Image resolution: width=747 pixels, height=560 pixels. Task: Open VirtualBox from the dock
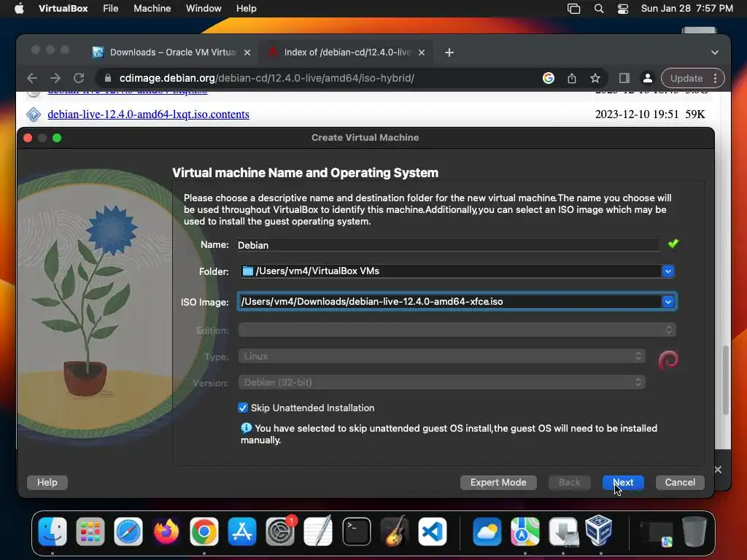[x=599, y=530]
